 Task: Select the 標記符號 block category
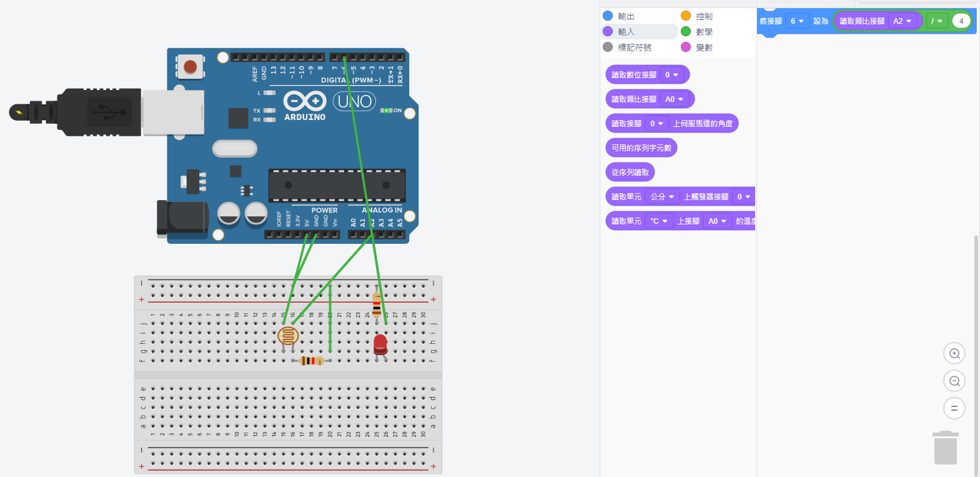pyautogui.click(x=633, y=48)
